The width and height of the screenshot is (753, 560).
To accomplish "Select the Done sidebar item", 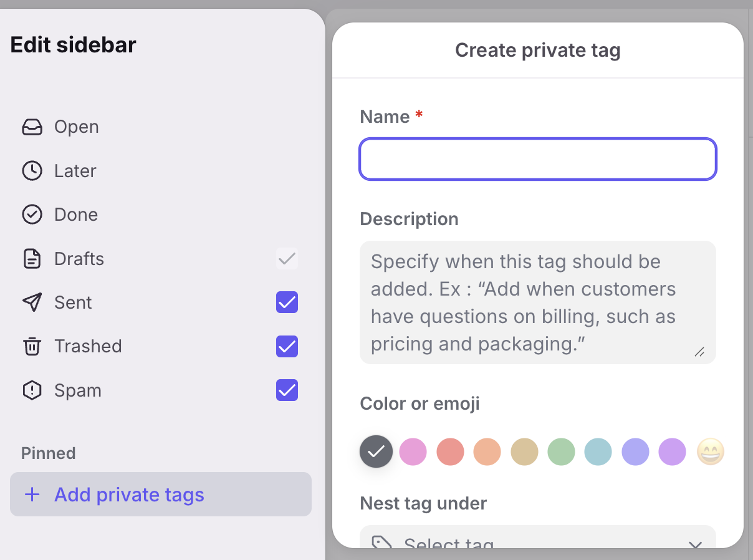I will (75, 215).
